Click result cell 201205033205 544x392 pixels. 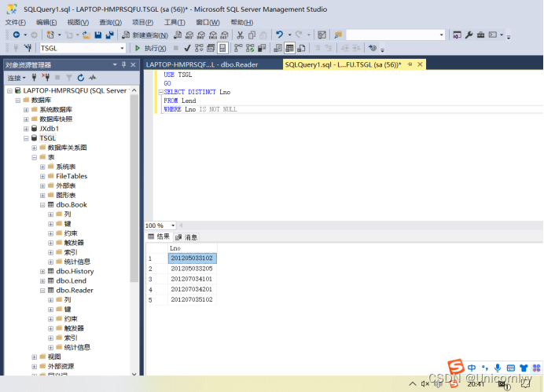(192, 269)
